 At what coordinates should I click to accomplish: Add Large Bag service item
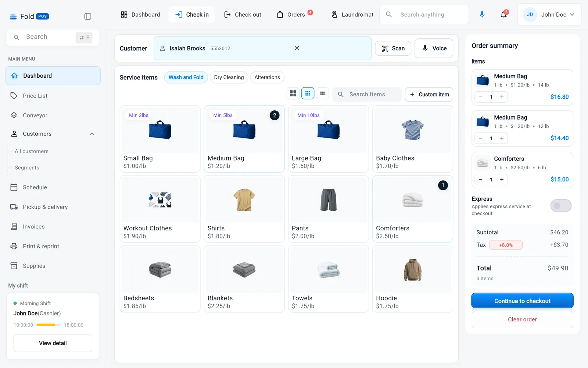[328, 139]
